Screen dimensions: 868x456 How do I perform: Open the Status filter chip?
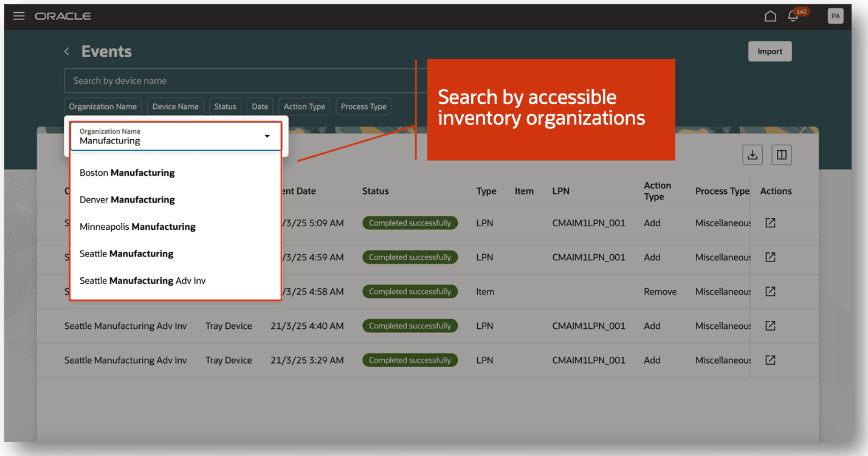[225, 106]
